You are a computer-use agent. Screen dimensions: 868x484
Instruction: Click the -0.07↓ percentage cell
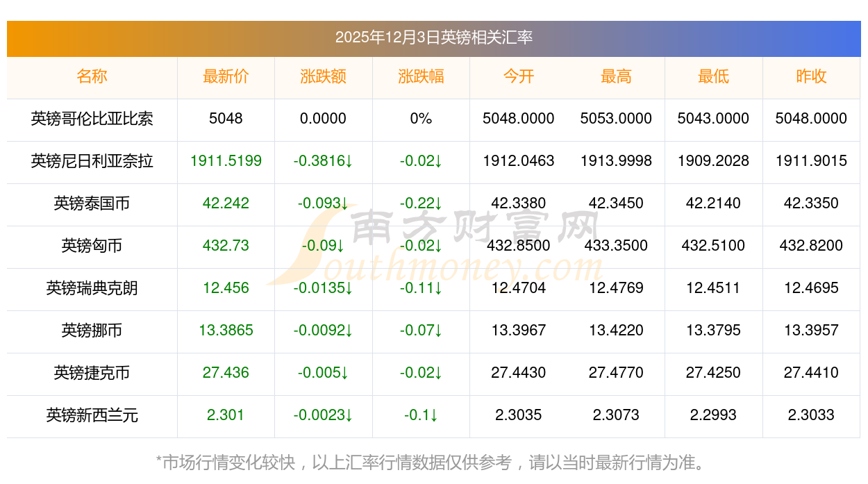(421, 331)
